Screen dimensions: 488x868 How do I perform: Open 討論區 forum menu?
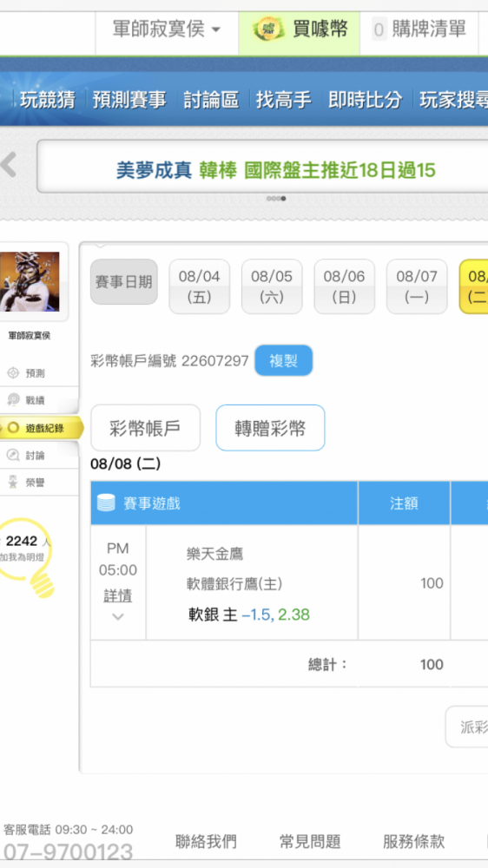211,100
